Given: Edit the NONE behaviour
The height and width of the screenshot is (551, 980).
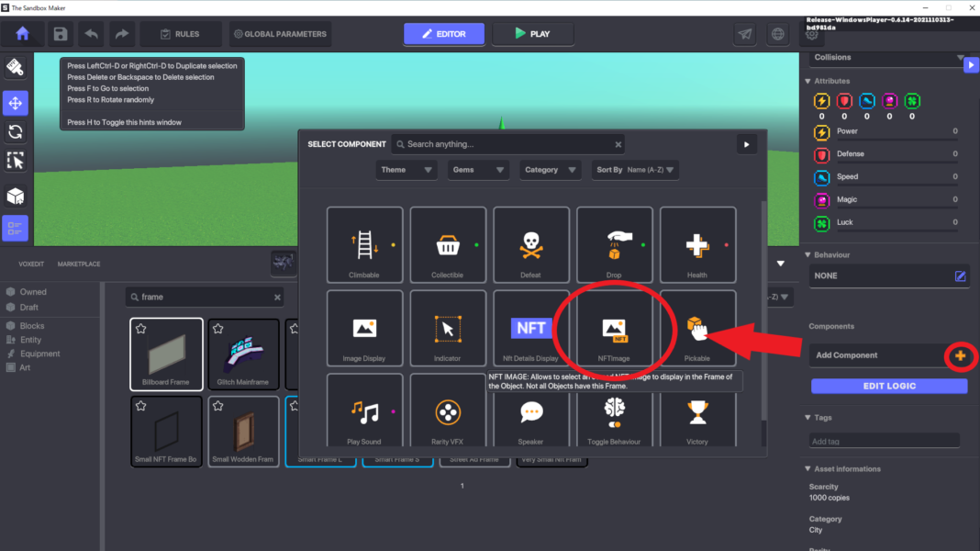Looking at the screenshot, I should [x=960, y=275].
